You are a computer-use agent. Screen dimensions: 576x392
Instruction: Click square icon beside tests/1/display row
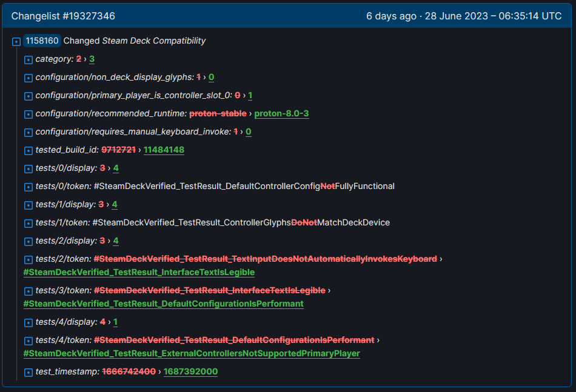click(x=28, y=205)
